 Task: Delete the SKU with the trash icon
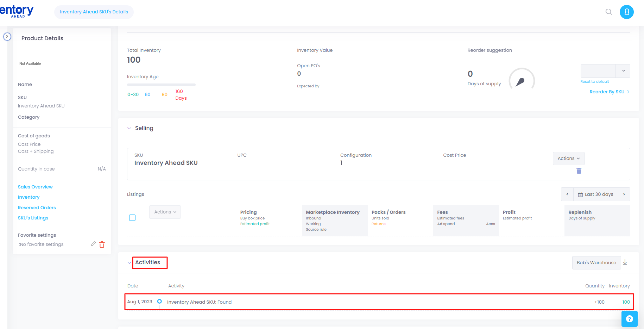tap(579, 171)
